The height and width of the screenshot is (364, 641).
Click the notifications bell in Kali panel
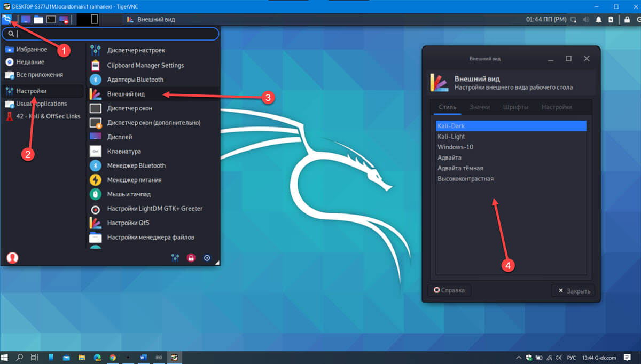[x=598, y=20]
